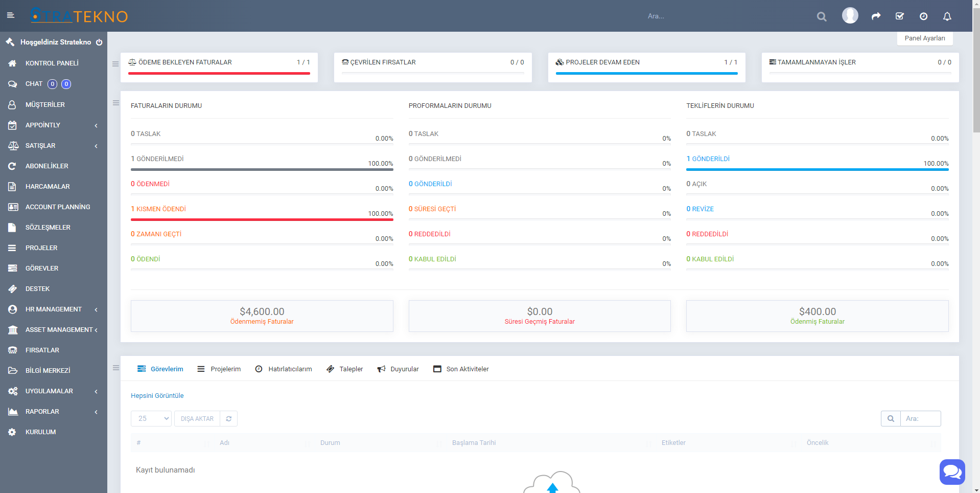Screen dimensions: 980x493
Task: Click the $4,600.00 Ödenmemiş Faturalar total
Action: coord(262,316)
